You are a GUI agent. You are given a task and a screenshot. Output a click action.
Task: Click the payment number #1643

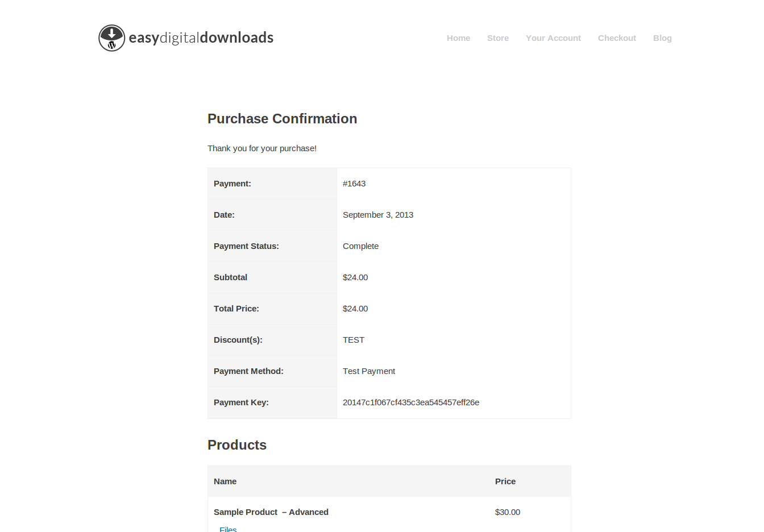354,184
